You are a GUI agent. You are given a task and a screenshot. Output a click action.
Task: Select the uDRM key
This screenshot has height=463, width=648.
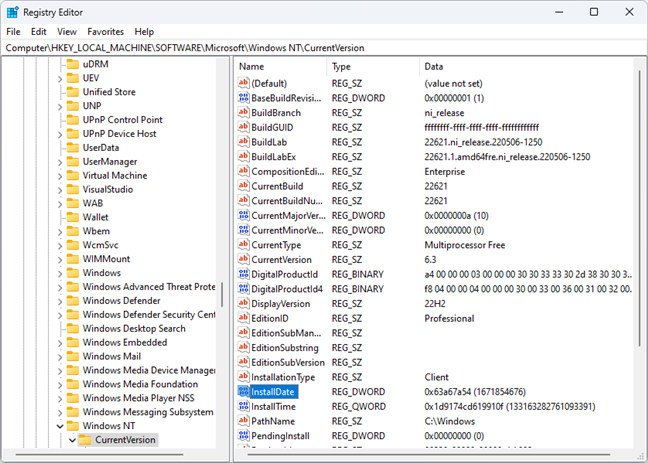click(95, 64)
